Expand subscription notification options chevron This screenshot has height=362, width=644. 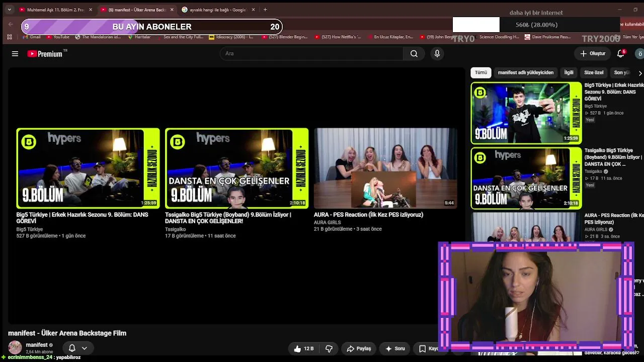[x=85, y=348]
